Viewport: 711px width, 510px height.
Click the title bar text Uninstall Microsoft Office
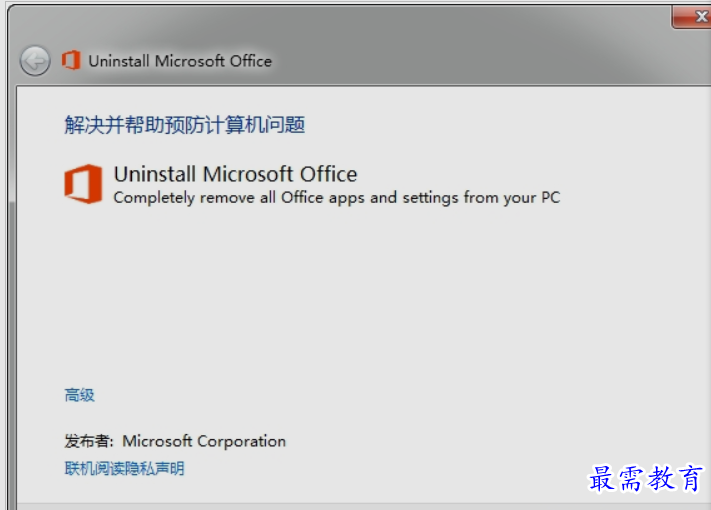pos(180,61)
